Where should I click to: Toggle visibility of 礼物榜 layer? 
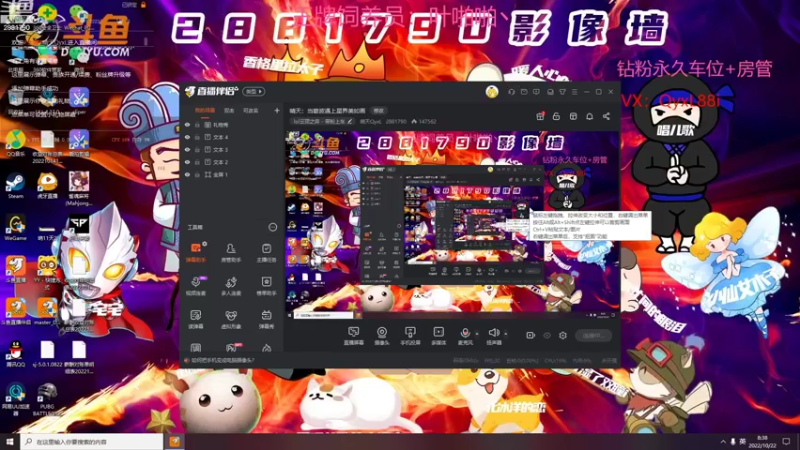pyautogui.click(x=187, y=124)
